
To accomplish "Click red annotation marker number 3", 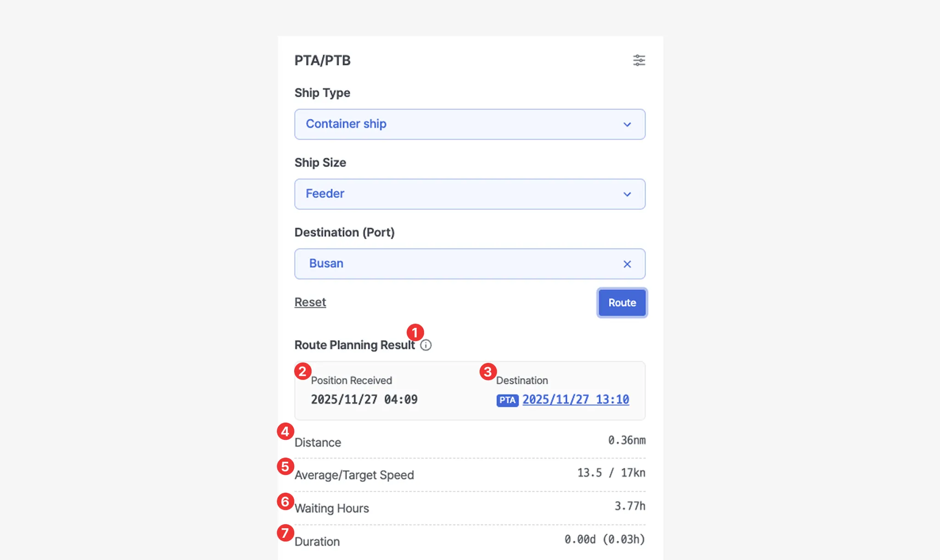I will (487, 371).
